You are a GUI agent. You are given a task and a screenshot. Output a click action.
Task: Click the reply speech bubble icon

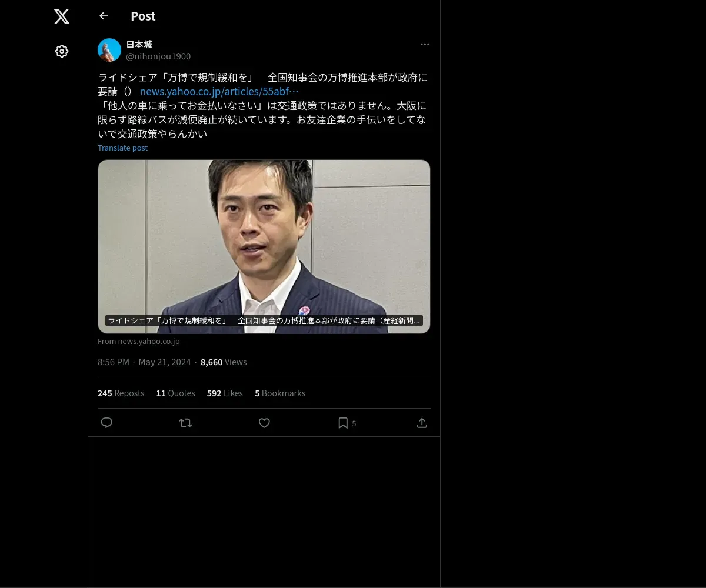tap(106, 423)
